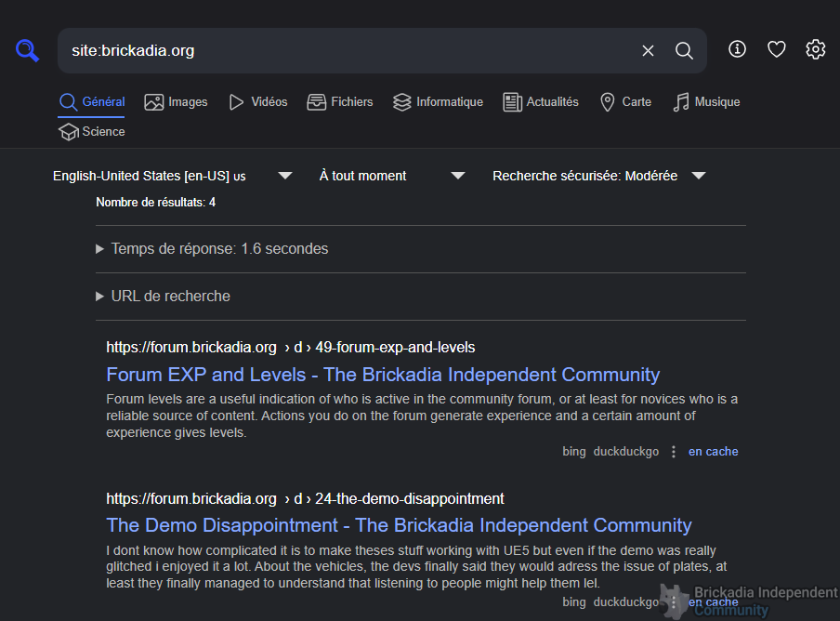Click bing engine label under Forum EXP result
Screen dimensions: 840x621
coord(573,452)
